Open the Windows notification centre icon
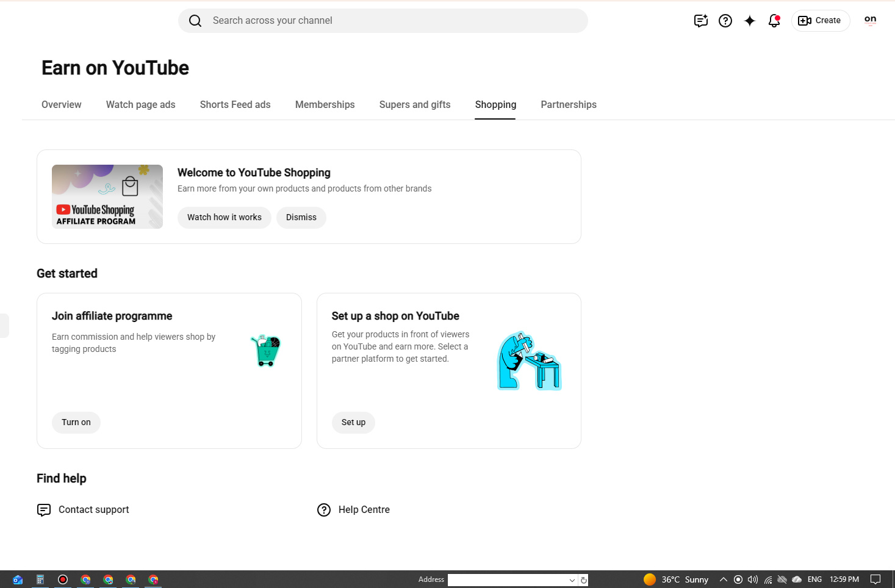This screenshot has height=588, width=895. [x=875, y=579]
